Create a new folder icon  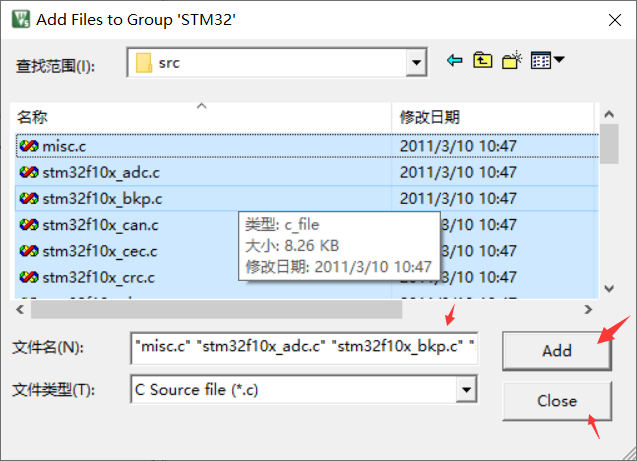511,60
